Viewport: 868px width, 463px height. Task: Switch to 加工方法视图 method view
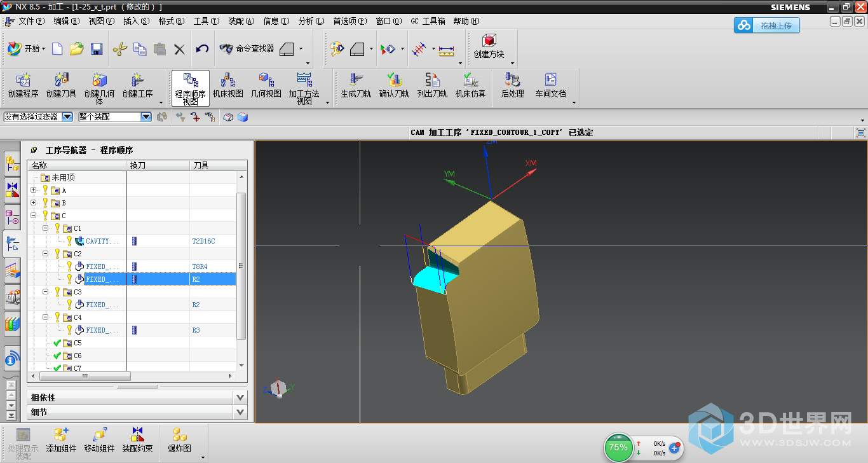coord(304,88)
